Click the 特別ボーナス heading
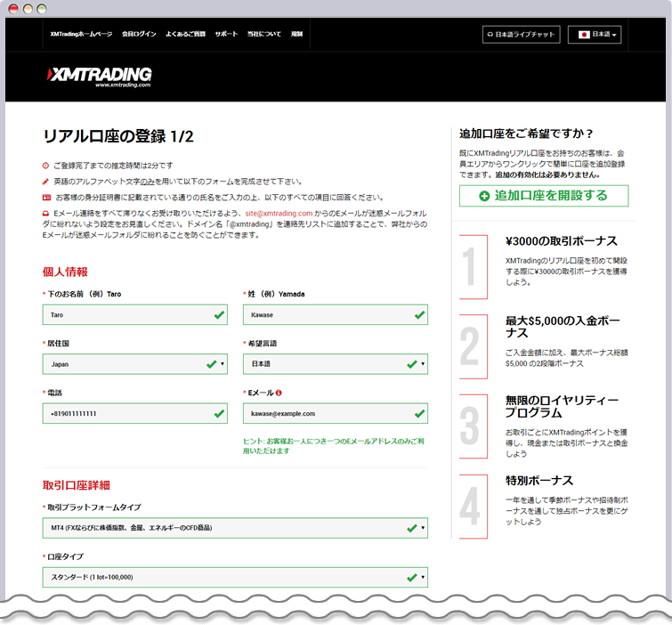 (539, 481)
